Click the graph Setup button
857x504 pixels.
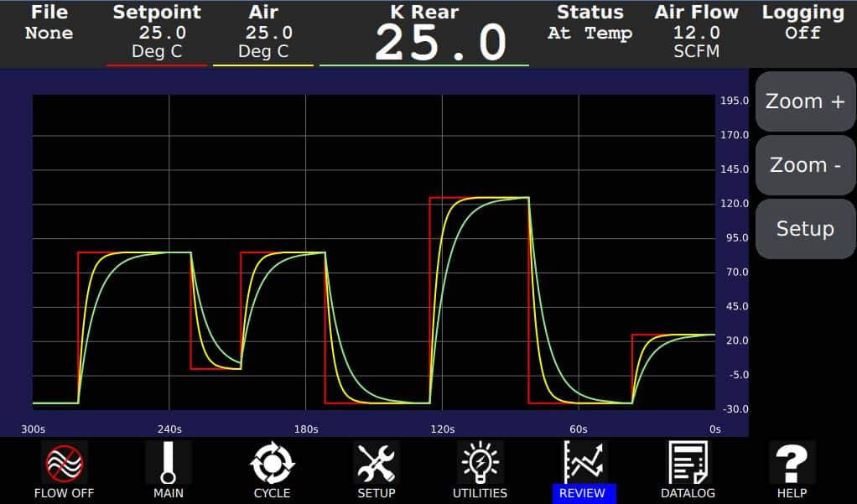tap(804, 229)
